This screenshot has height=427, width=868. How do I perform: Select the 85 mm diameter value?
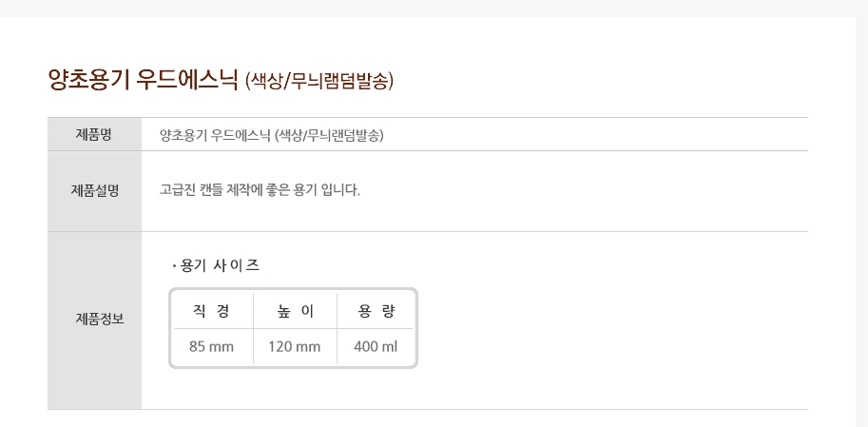(211, 347)
